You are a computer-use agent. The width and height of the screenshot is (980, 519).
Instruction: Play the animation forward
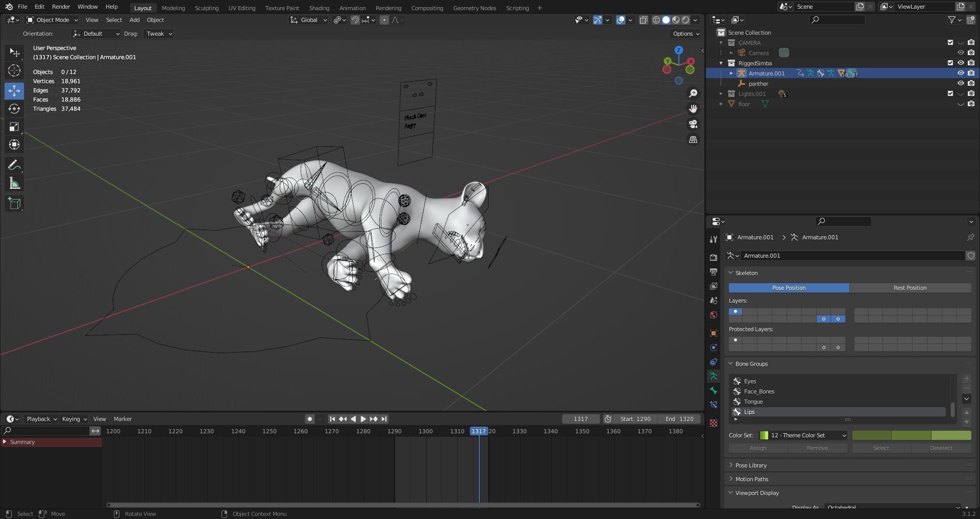click(363, 419)
